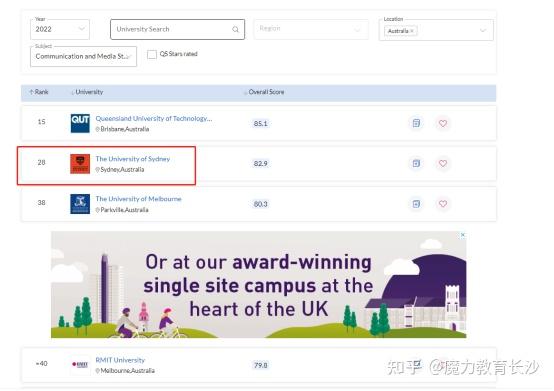Click the University of Melbourne logo
The image size is (554, 391).
coord(80,204)
